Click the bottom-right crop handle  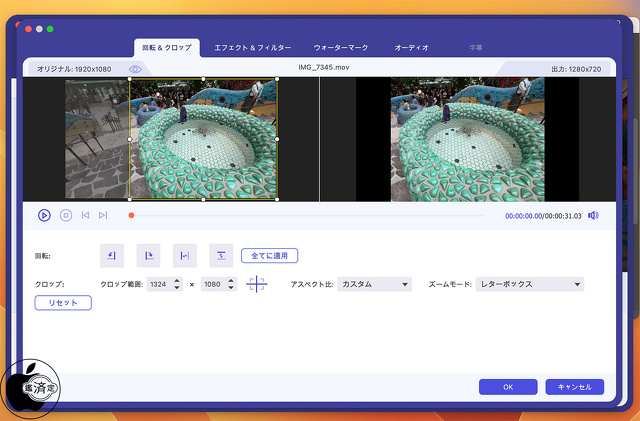tap(277, 199)
